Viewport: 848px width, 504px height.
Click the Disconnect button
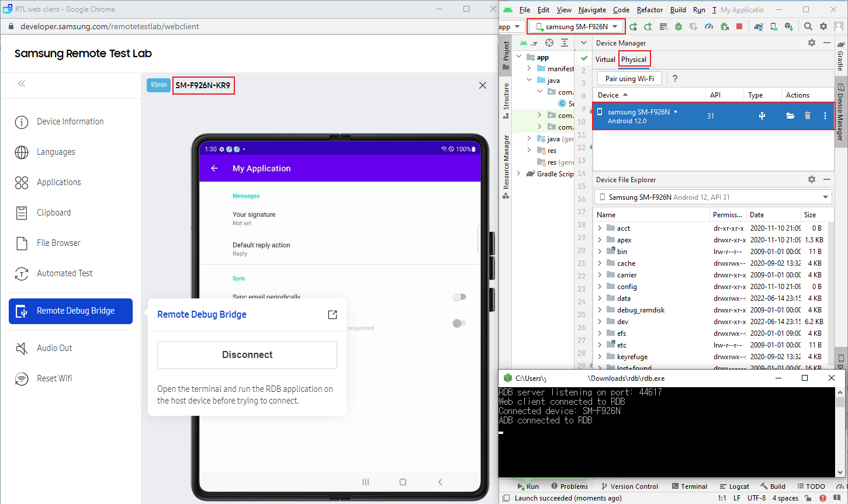pyautogui.click(x=247, y=354)
